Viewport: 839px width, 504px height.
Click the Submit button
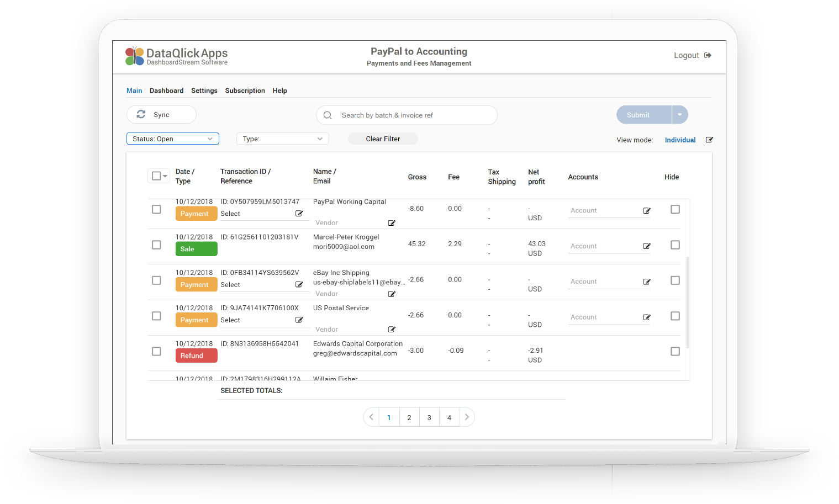643,115
